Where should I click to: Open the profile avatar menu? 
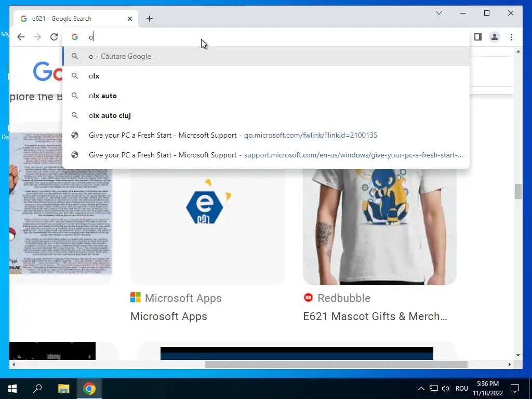pos(495,37)
